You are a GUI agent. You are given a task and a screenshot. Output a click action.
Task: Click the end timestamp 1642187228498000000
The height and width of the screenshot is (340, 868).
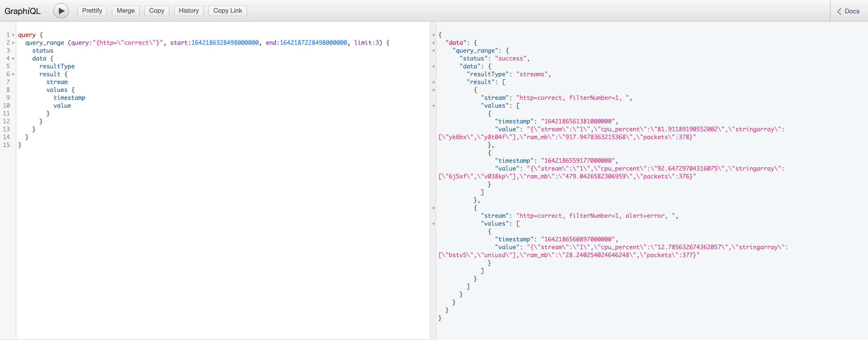tap(313, 43)
